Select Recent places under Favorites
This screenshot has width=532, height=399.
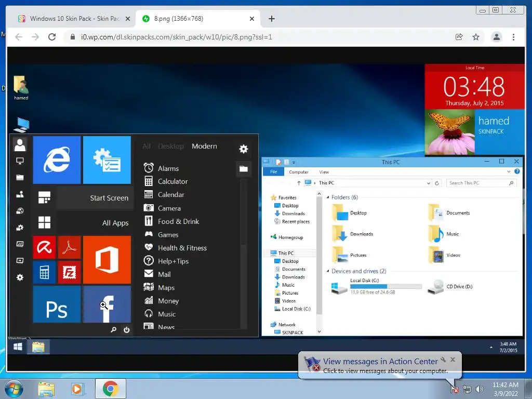click(292, 221)
